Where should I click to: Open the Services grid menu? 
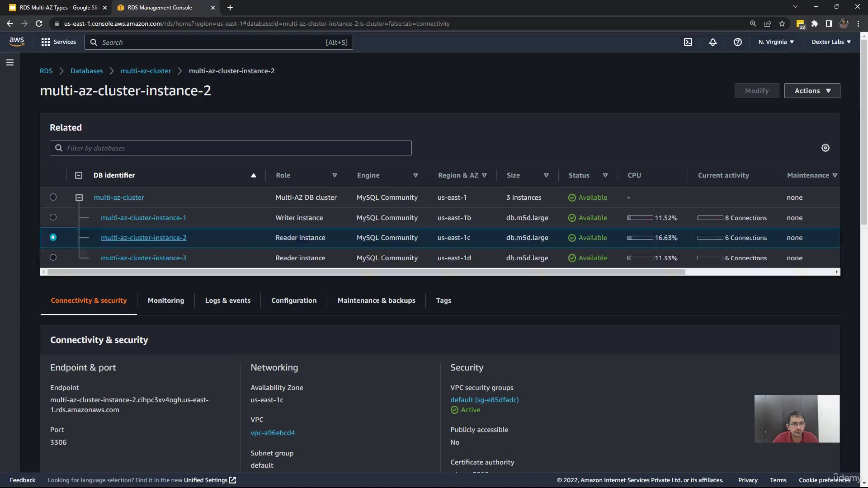point(58,42)
